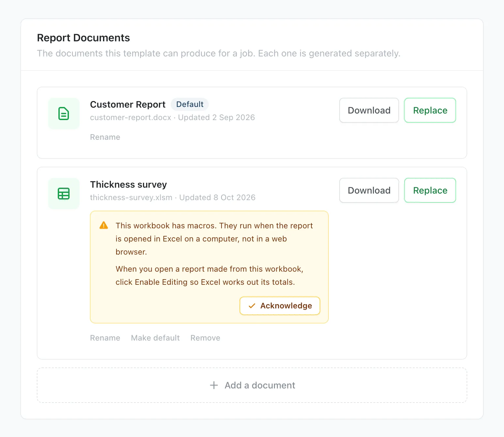Add a document to the template

(252, 385)
